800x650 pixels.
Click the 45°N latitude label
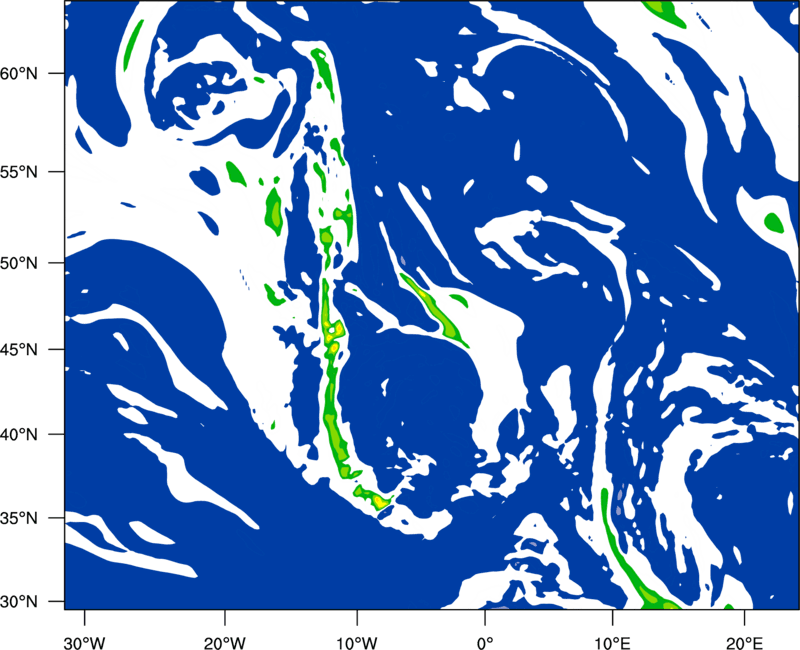(19, 349)
